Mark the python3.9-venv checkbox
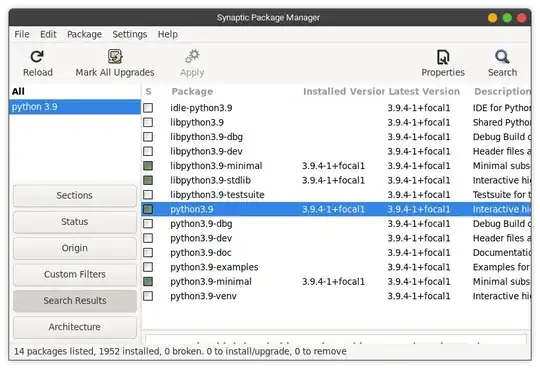The height and width of the screenshot is (369, 540). [x=148, y=296]
